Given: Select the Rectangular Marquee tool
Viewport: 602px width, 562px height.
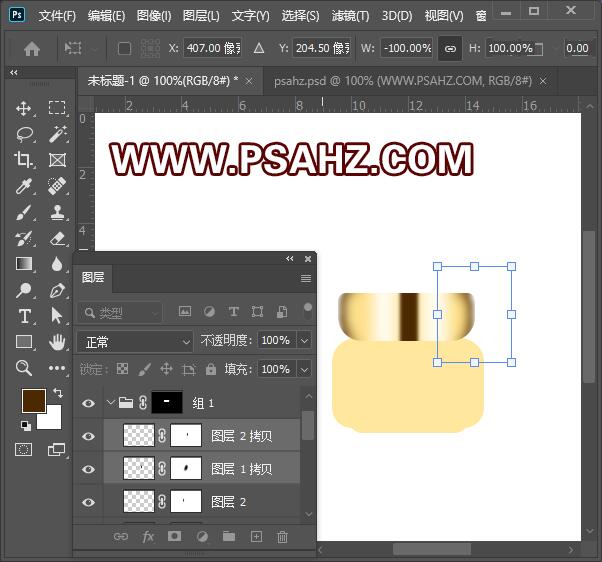Looking at the screenshot, I should 57,108.
